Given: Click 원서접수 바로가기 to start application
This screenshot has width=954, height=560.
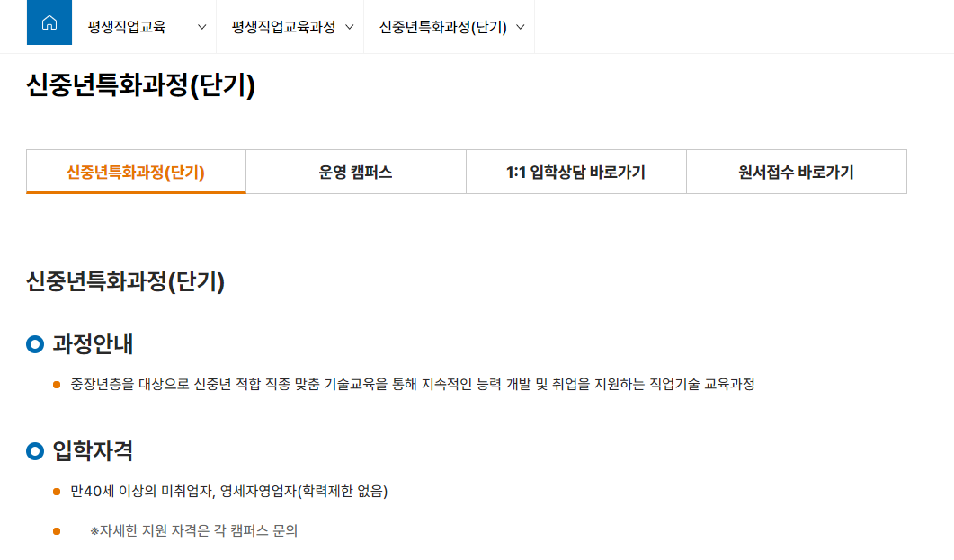Looking at the screenshot, I should pos(797,171).
